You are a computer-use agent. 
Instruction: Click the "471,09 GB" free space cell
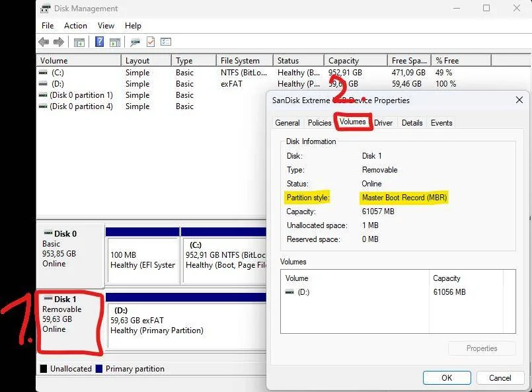408,73
